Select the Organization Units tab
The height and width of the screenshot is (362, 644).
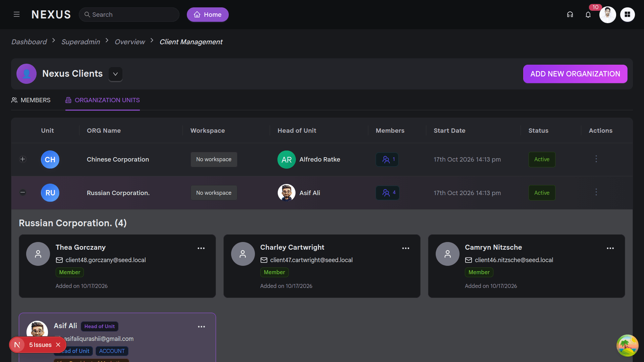[x=103, y=100]
